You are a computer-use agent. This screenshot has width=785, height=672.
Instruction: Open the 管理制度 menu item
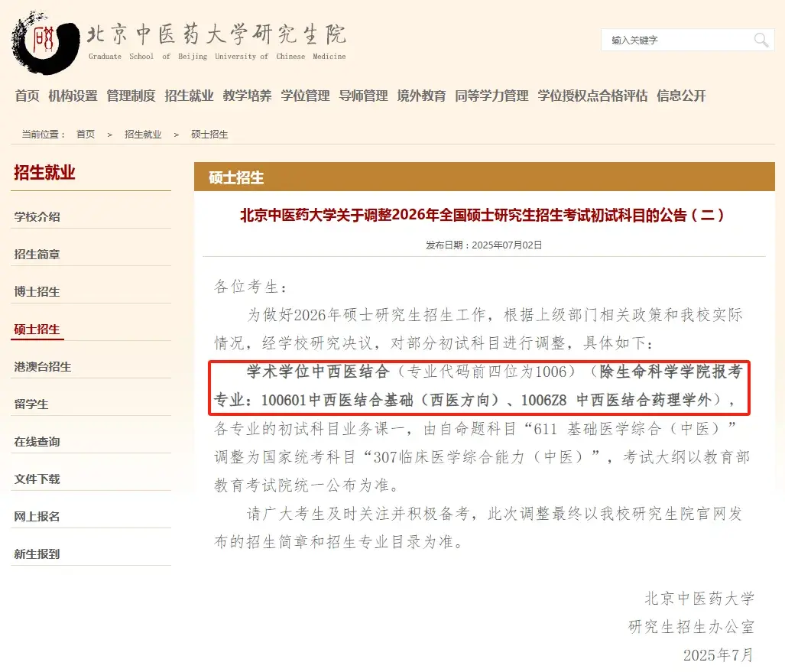point(130,96)
